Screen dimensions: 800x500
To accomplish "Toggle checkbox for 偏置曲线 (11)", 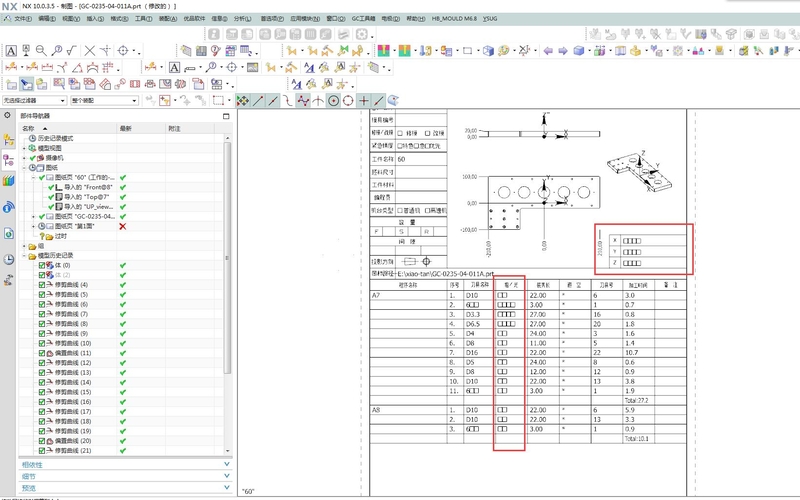I will click(42, 353).
